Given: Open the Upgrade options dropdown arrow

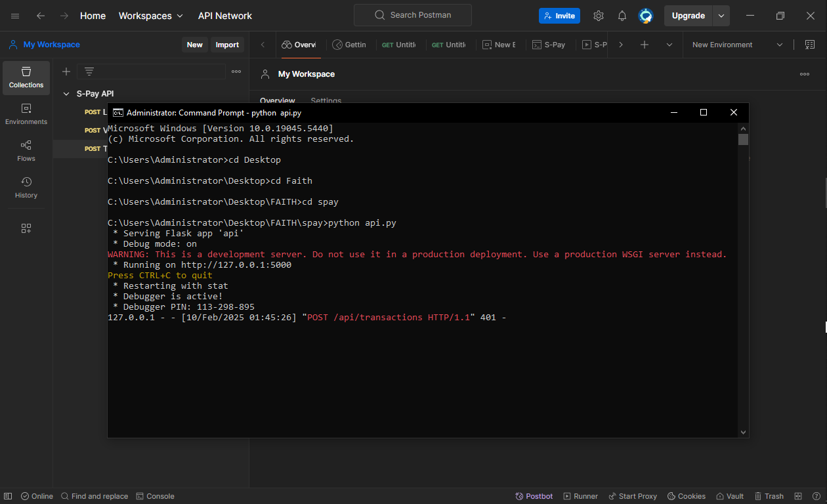Looking at the screenshot, I should (721, 16).
